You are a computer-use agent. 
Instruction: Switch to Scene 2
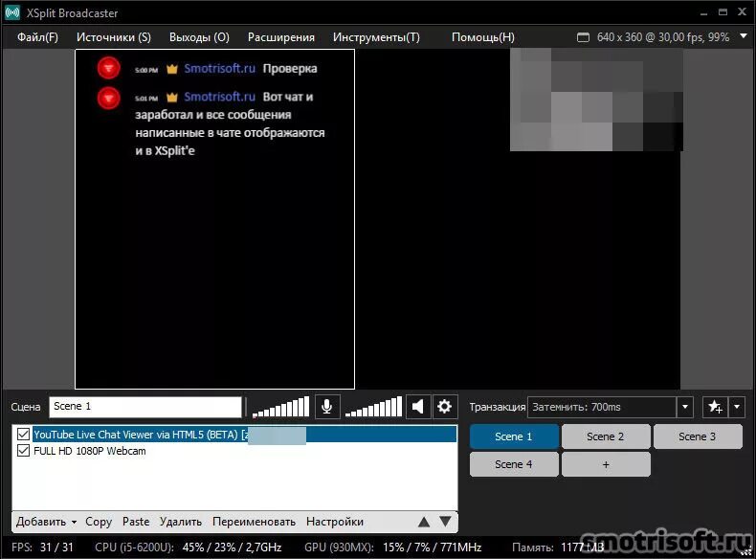pyautogui.click(x=606, y=436)
